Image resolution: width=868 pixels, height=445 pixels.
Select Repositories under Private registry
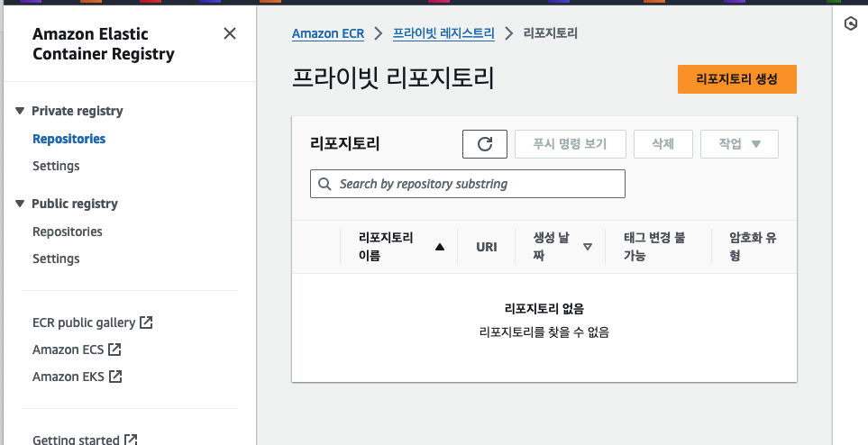click(69, 139)
